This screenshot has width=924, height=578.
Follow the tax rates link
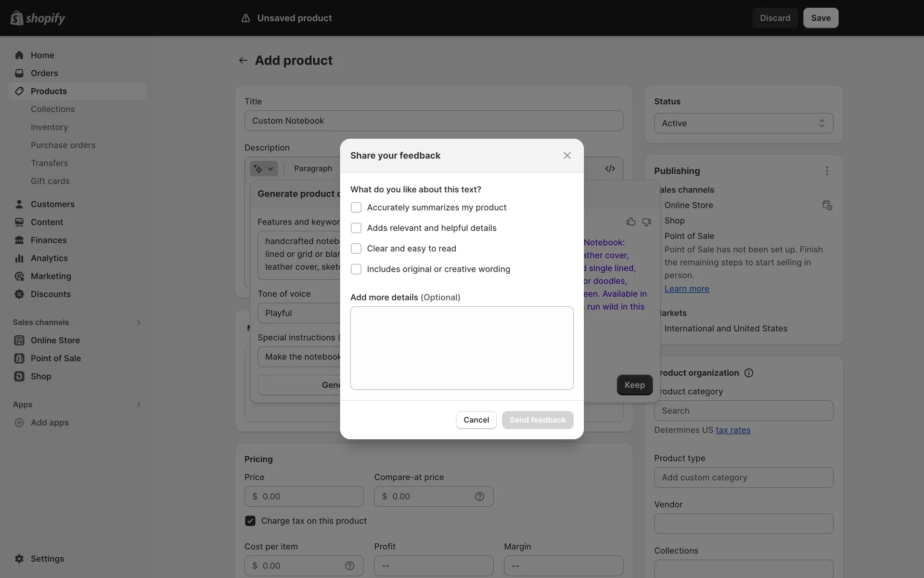pyautogui.click(x=732, y=430)
